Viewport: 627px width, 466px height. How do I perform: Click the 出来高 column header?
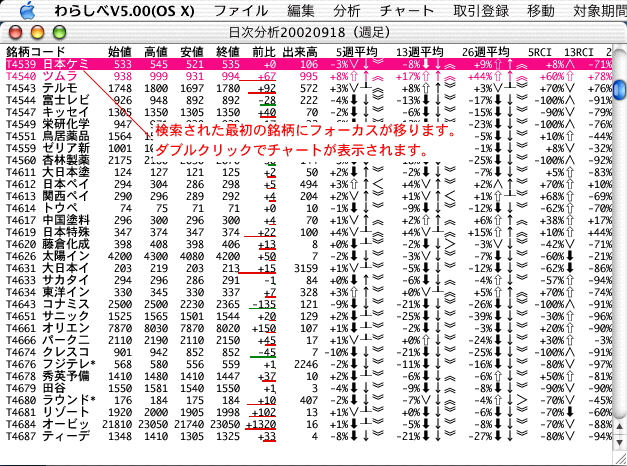pos(300,52)
